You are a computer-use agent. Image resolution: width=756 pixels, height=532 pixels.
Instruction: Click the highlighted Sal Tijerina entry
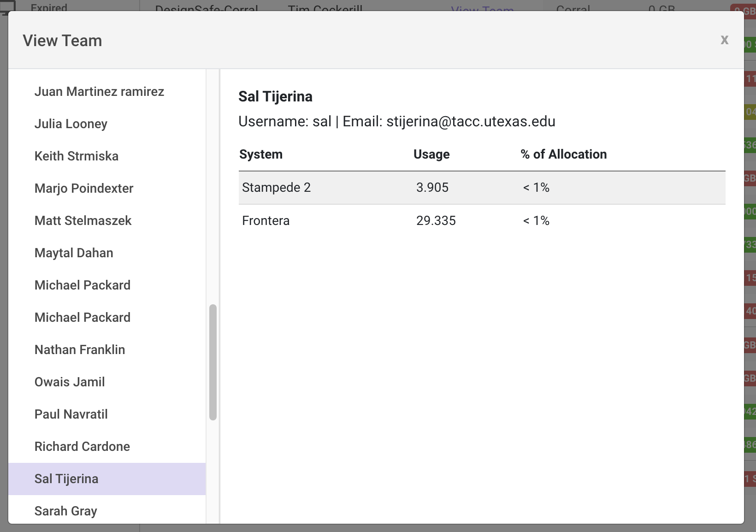point(66,479)
